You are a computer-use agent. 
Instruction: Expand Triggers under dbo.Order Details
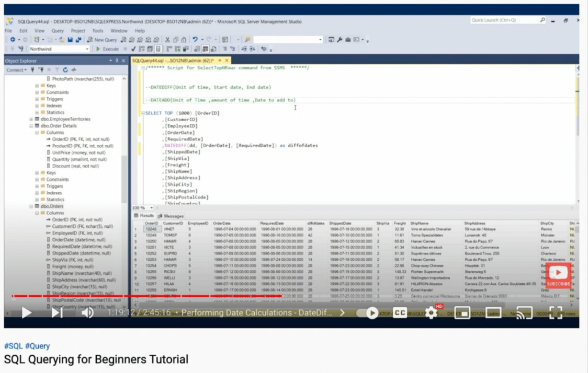pyautogui.click(x=37, y=186)
